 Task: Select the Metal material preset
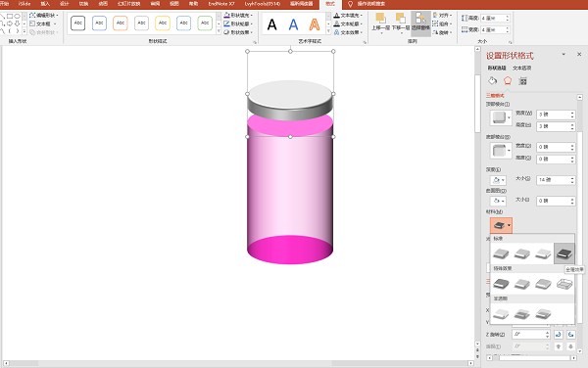[564, 253]
